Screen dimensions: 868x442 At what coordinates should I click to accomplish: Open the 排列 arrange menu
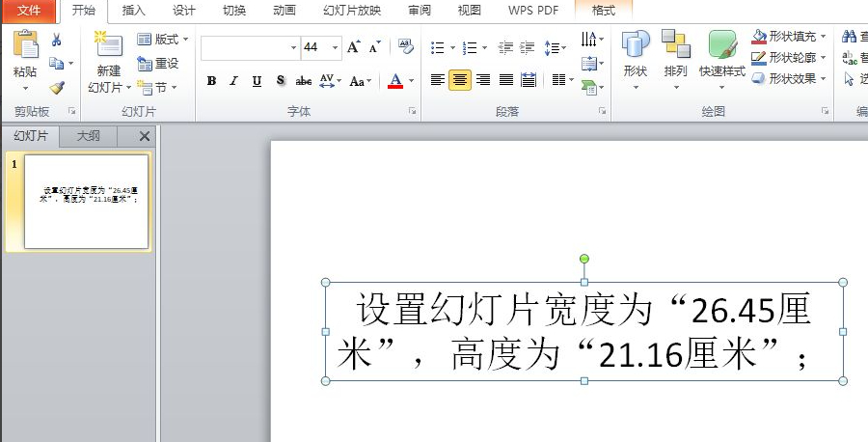(x=675, y=60)
